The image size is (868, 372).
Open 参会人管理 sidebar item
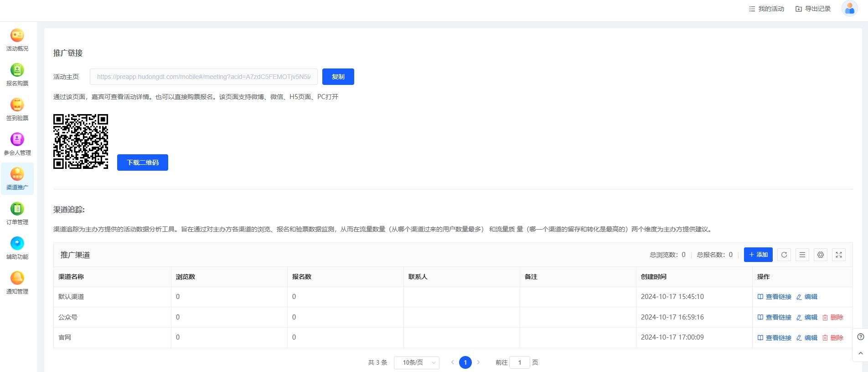click(17, 144)
